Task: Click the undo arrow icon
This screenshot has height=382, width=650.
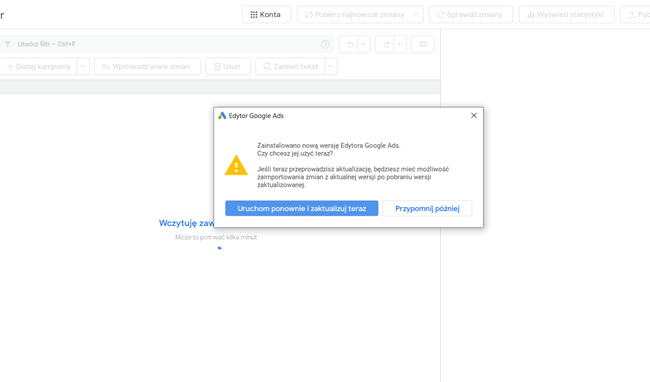Action: [x=350, y=44]
